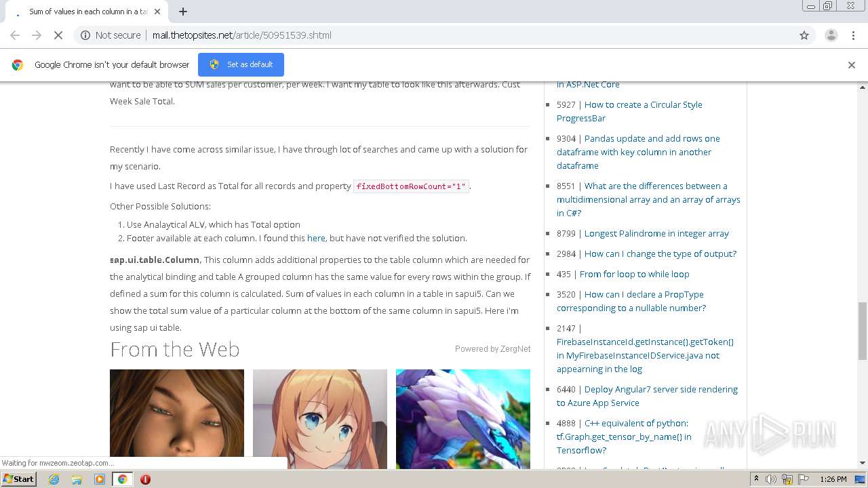Click the network tray icon
The width and height of the screenshot is (868, 488).
(787, 479)
